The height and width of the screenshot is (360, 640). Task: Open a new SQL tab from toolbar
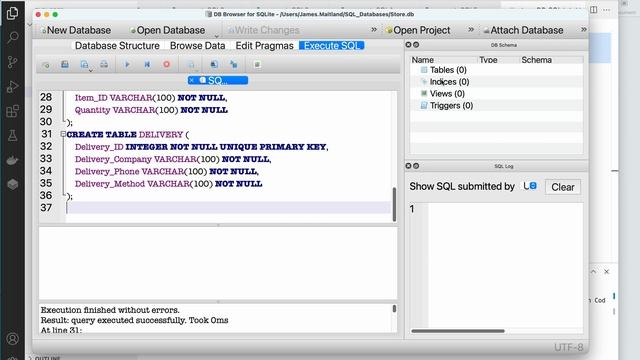[45, 64]
